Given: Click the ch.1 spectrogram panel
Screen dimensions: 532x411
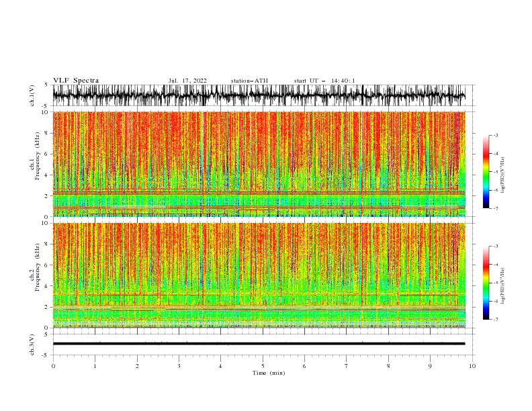Looking at the screenshot, I should click(x=259, y=164).
